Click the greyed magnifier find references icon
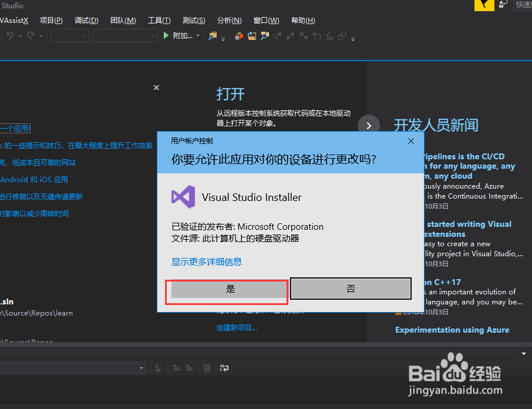Image resolution: width=532 pixels, height=409 pixels. (277, 36)
